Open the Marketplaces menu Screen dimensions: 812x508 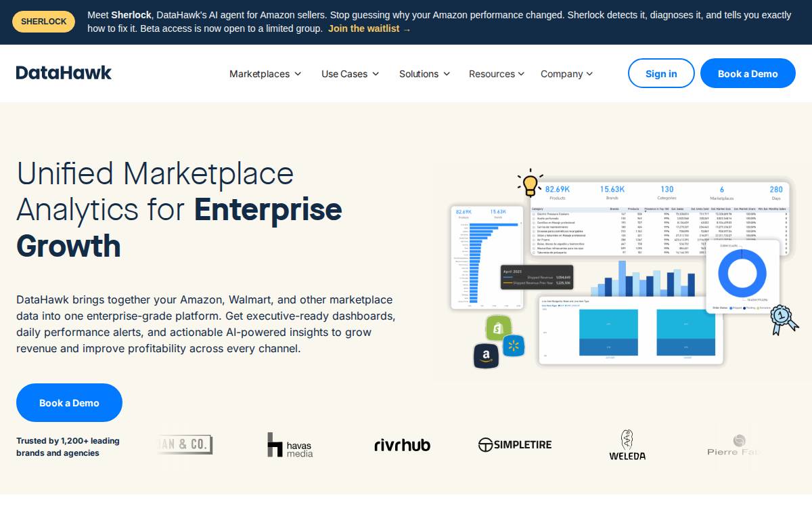click(x=265, y=74)
